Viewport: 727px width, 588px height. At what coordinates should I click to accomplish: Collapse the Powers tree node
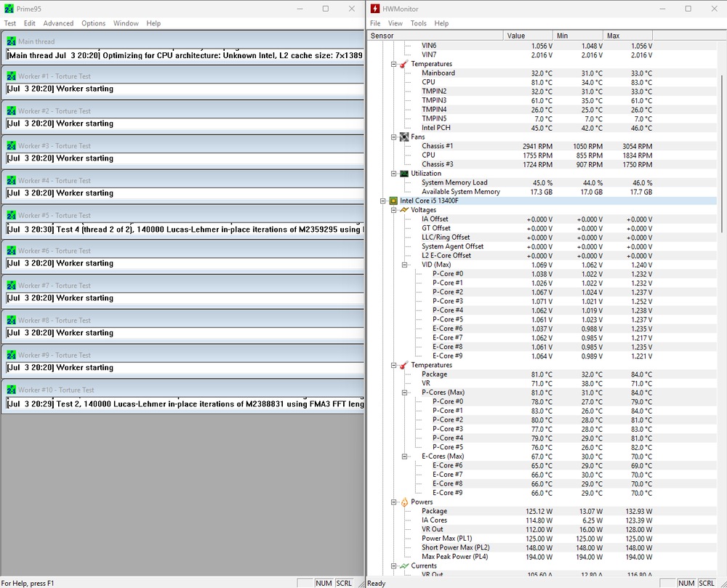click(x=393, y=502)
